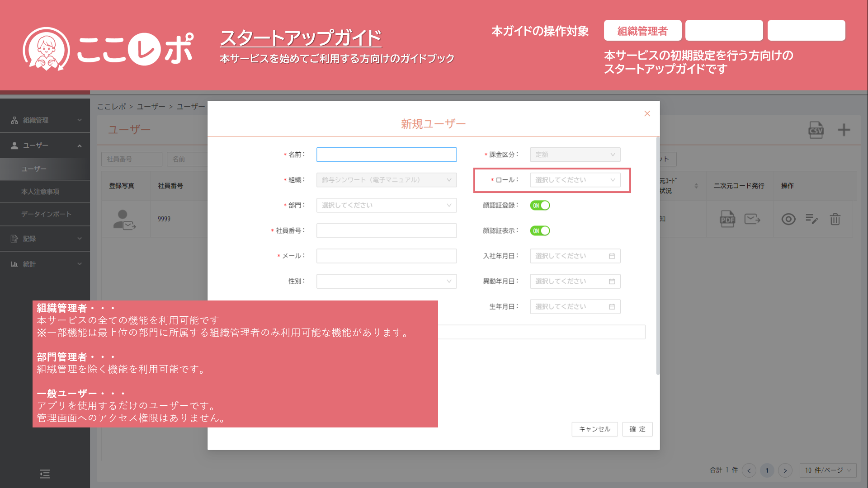This screenshot has height=488, width=868.
Task: Select 本人注意事項 in sidebar
Action: click(40, 192)
